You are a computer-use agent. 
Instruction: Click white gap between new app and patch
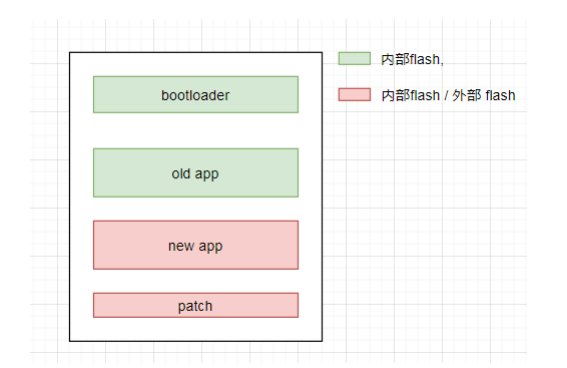pyautogui.click(x=196, y=281)
